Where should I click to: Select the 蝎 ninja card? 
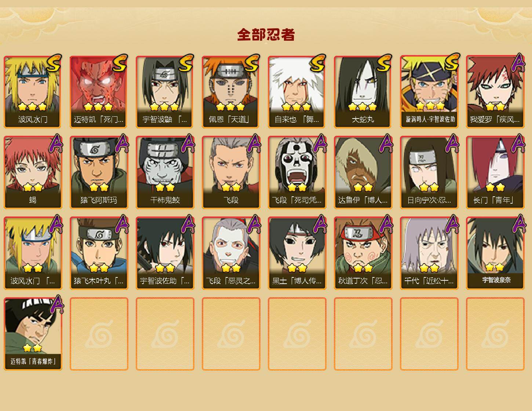[x=33, y=172]
